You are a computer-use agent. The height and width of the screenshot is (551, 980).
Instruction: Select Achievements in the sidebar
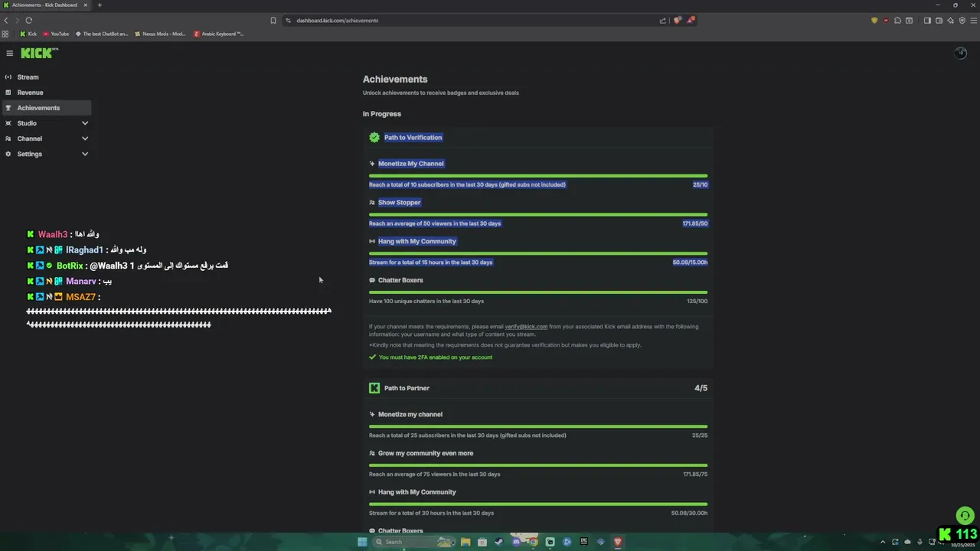(46, 108)
